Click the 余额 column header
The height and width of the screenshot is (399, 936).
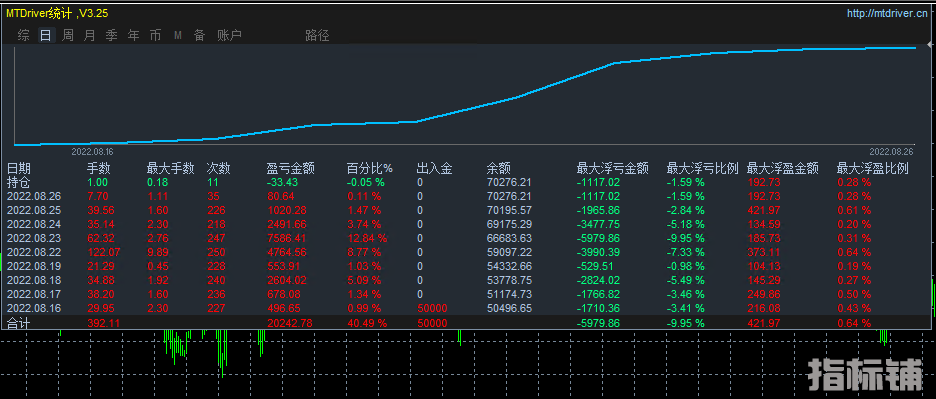499,169
